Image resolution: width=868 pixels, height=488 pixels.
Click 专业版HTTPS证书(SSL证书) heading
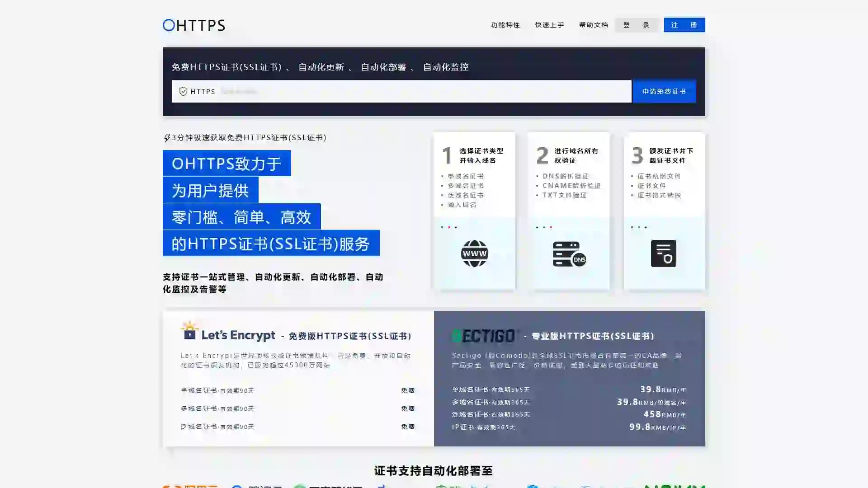click(x=593, y=336)
